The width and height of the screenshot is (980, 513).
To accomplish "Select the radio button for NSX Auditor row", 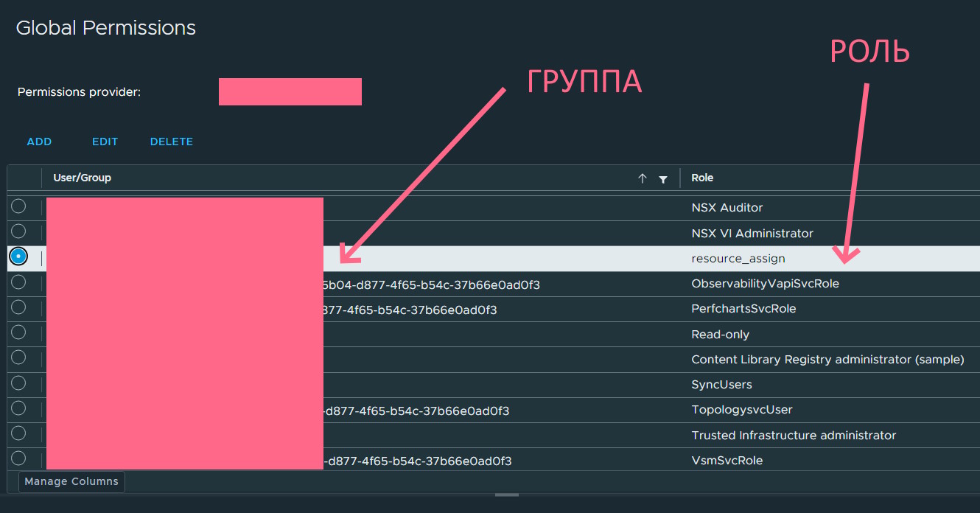I will 18,206.
